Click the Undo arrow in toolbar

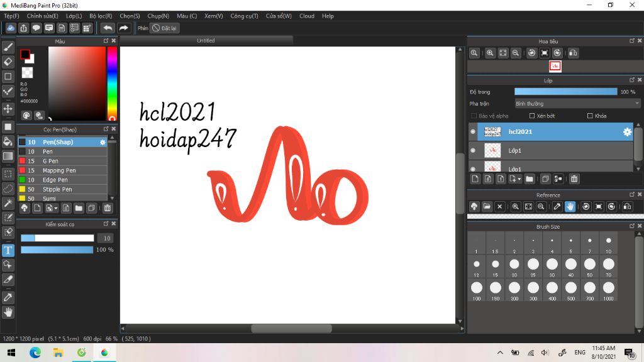108,28
